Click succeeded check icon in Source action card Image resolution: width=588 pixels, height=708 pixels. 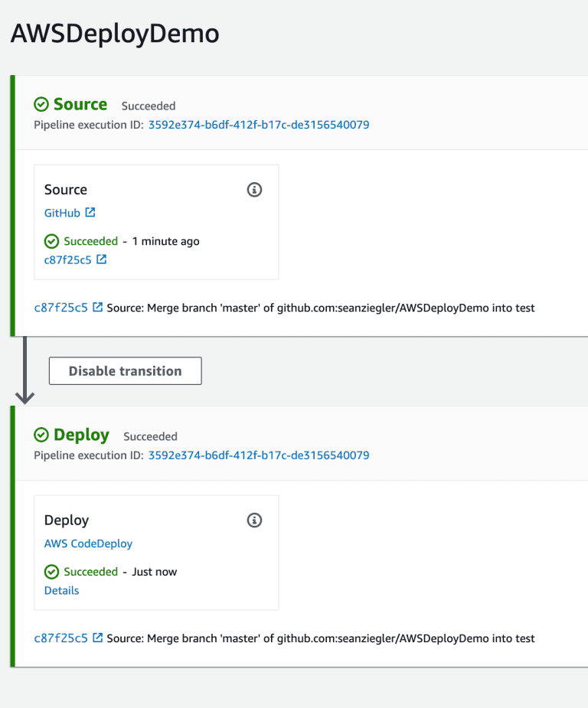click(51, 241)
